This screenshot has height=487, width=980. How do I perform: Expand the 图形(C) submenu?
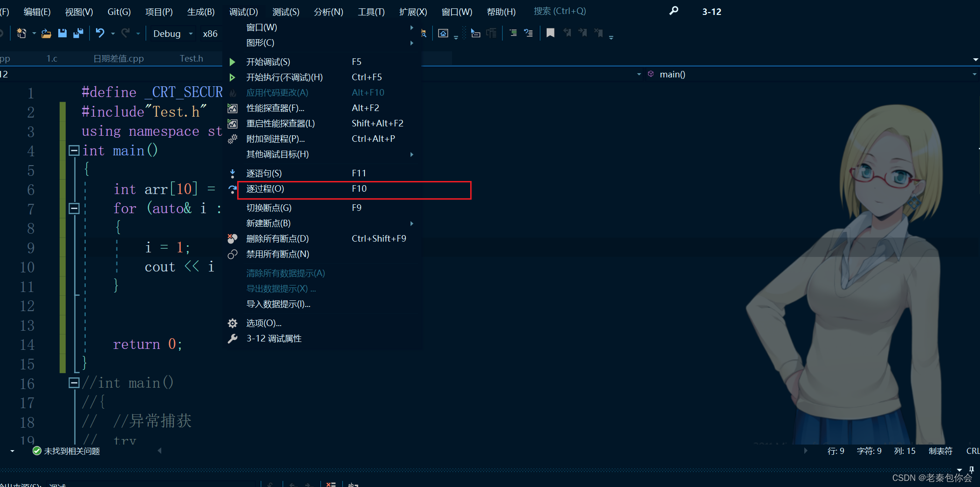click(x=324, y=43)
